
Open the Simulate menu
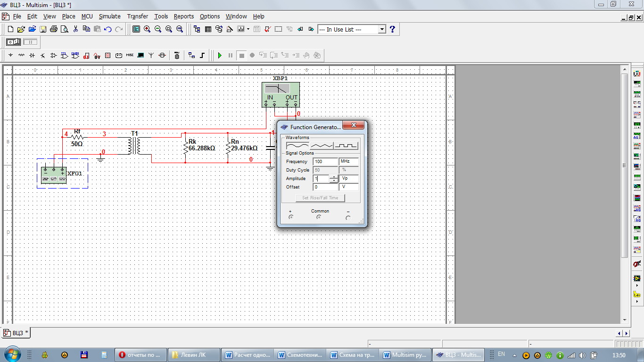(x=109, y=16)
